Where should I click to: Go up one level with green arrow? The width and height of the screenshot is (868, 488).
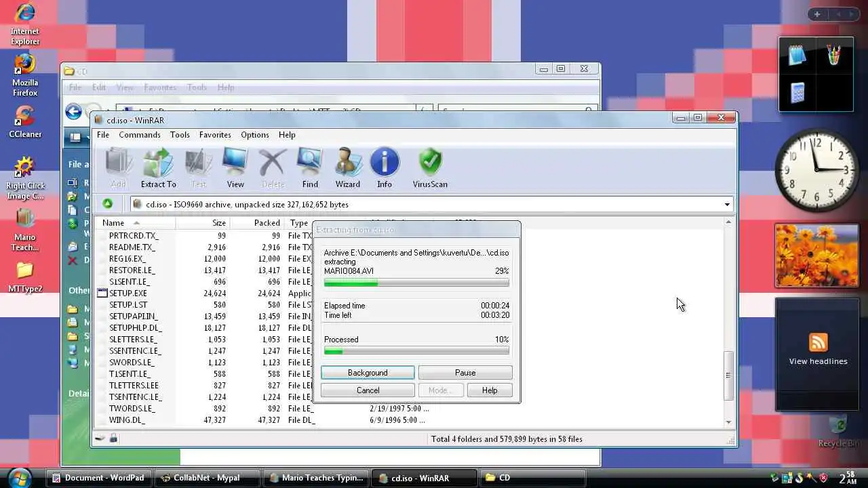[x=107, y=204]
